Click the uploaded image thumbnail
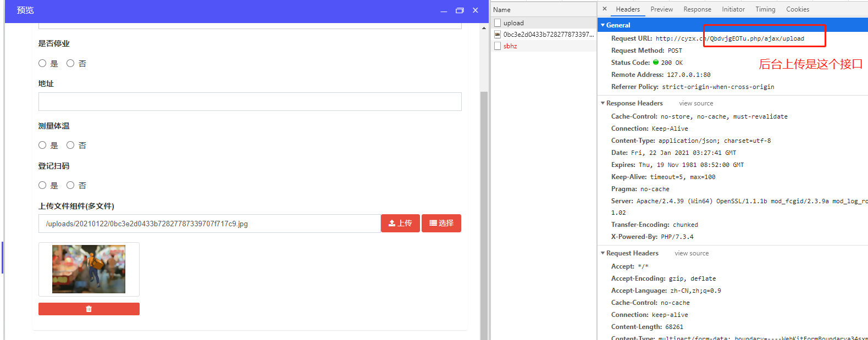Viewport: 868px width, 340px height. point(89,269)
